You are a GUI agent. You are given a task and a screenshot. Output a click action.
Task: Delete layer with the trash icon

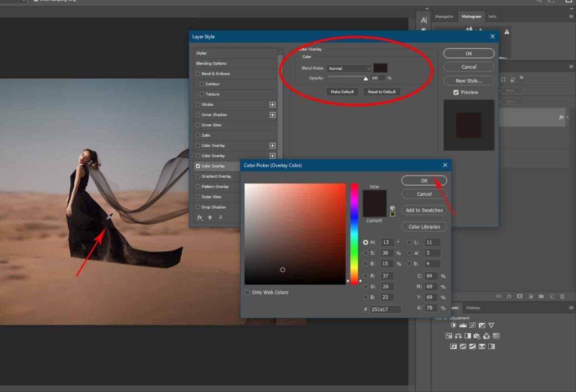pos(562,296)
